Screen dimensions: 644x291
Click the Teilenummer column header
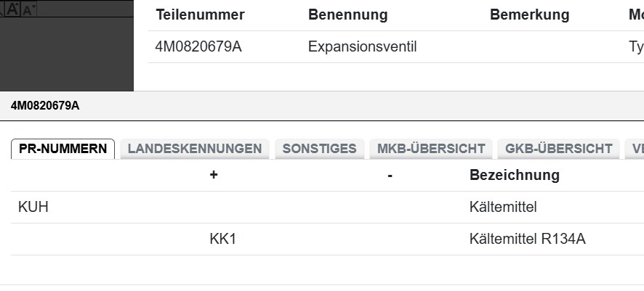[200, 15]
